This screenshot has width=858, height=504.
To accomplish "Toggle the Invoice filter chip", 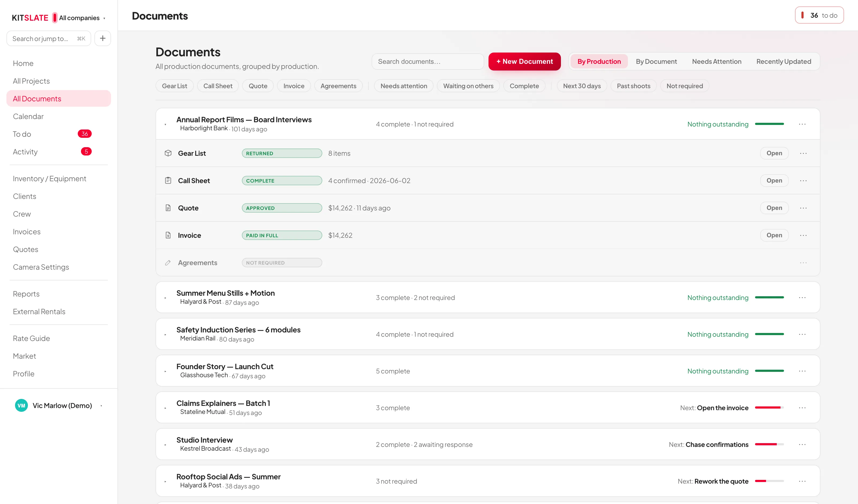I will coord(294,86).
